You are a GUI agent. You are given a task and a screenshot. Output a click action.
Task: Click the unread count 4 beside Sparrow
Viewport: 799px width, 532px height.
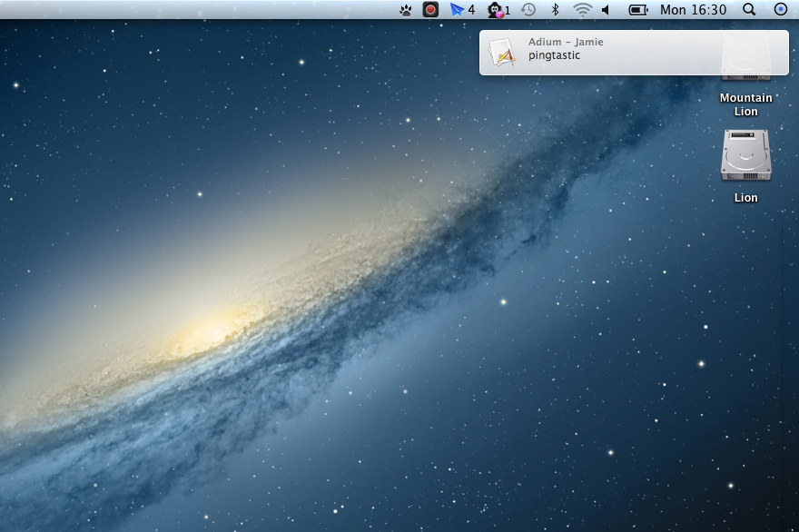click(471, 10)
